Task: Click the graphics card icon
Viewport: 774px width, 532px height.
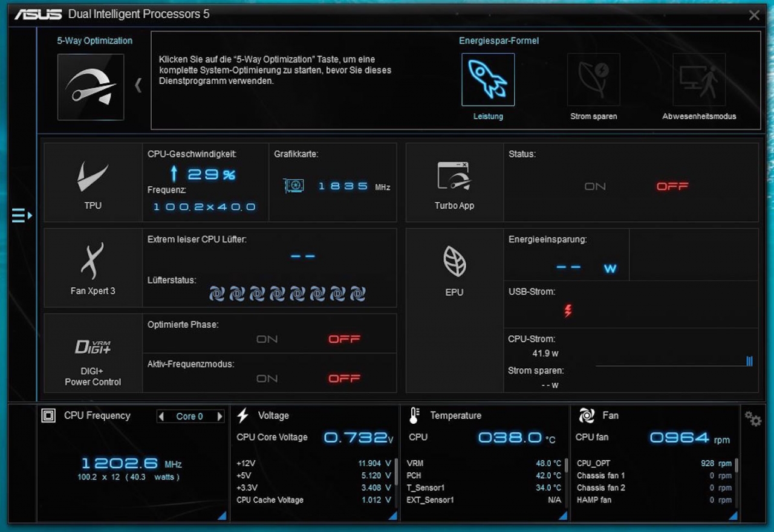Action: (x=294, y=186)
